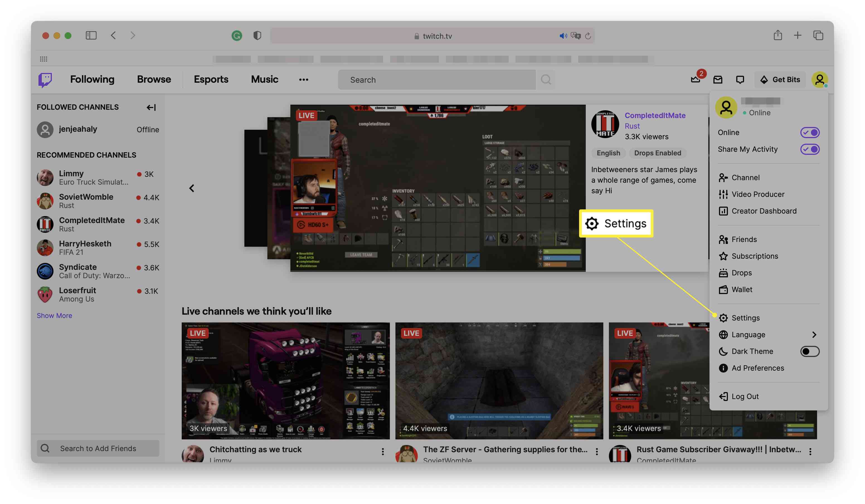The image size is (865, 504).
Task: Click the search magnifier button
Action: [x=546, y=80]
